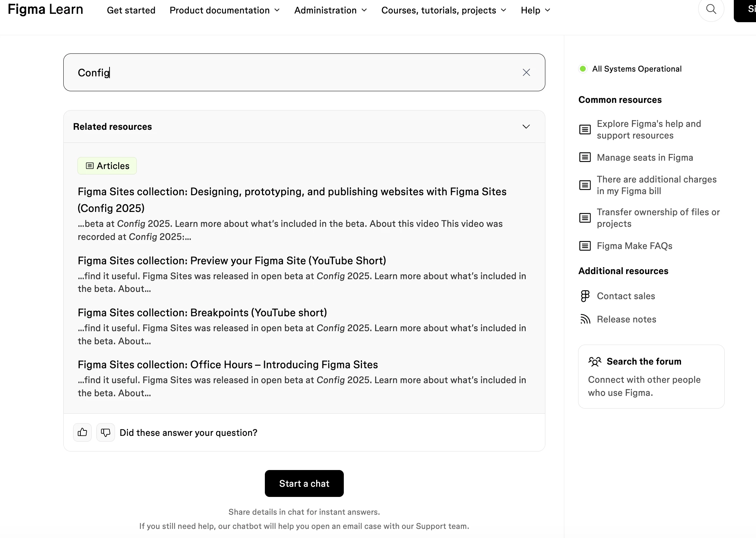Image resolution: width=756 pixels, height=538 pixels.
Task: Open the Help menu
Action: tap(535, 10)
